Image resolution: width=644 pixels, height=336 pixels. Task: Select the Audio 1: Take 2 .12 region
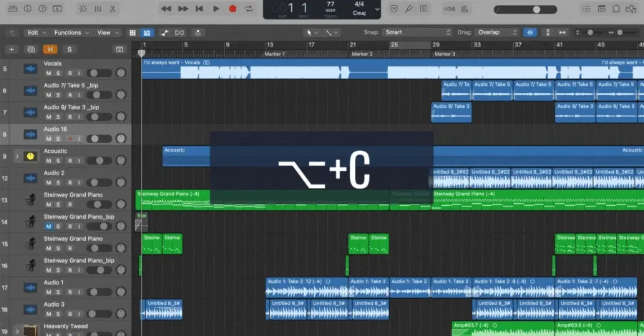pos(306,287)
